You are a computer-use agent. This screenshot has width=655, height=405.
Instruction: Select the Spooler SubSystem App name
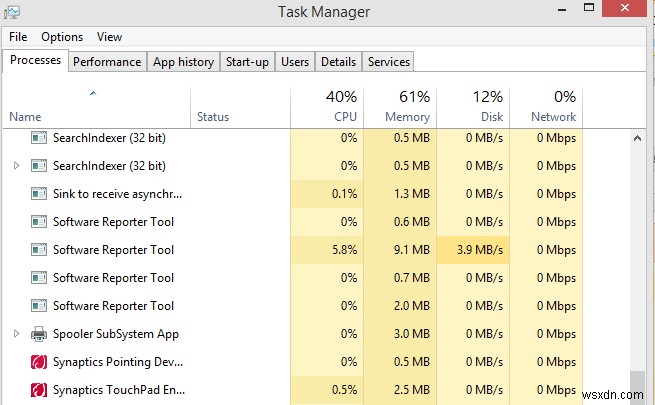coord(116,334)
